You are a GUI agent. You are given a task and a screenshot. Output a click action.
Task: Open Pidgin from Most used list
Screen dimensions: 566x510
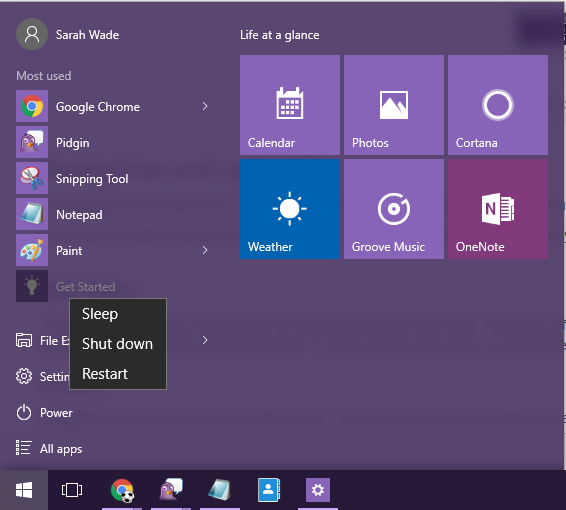(113, 142)
